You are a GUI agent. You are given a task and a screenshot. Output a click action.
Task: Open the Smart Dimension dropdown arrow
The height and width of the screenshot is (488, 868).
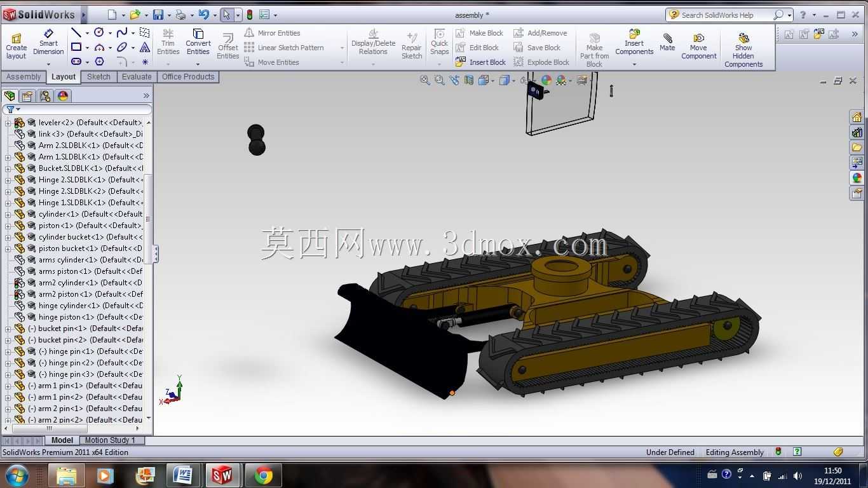48,64
